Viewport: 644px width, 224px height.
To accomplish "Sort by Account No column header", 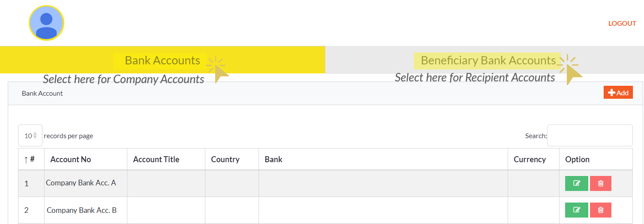I will click(71, 160).
